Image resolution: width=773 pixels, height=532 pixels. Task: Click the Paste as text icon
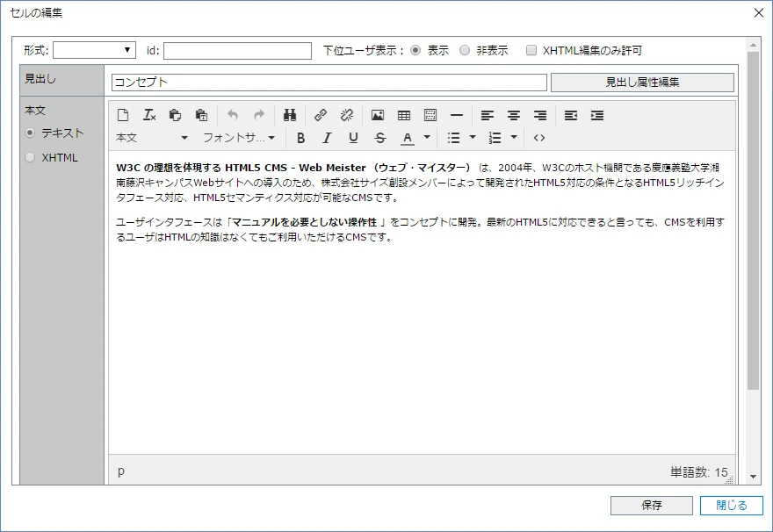click(x=201, y=115)
